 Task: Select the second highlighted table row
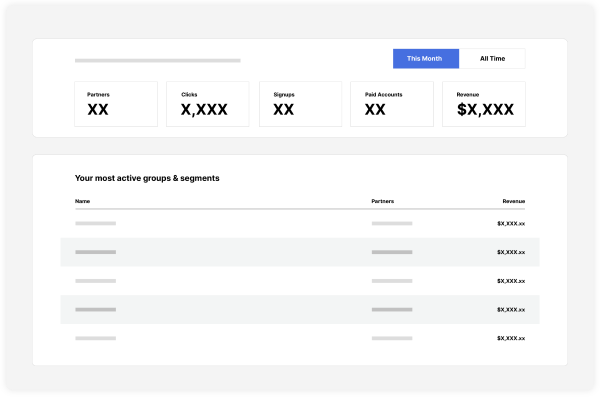tap(300, 252)
